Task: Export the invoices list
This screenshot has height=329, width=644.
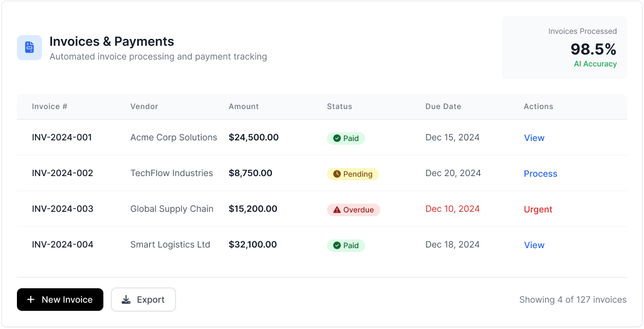Action: pos(143,300)
